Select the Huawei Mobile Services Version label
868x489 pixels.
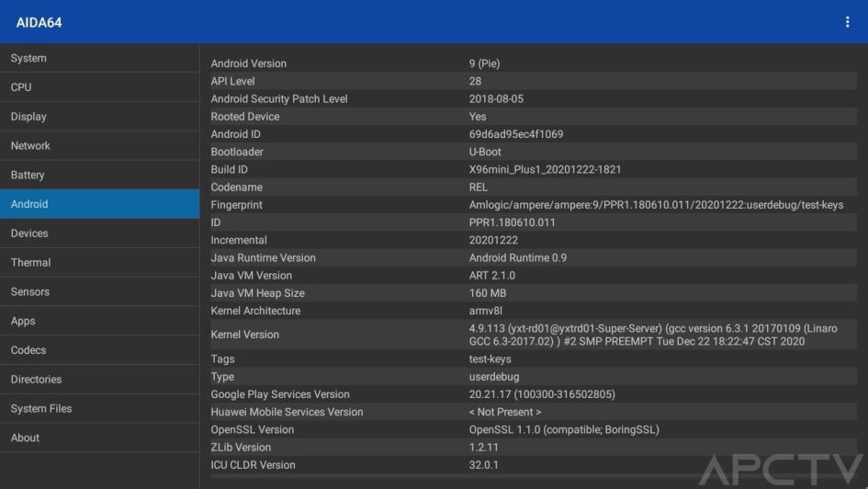[x=287, y=413]
